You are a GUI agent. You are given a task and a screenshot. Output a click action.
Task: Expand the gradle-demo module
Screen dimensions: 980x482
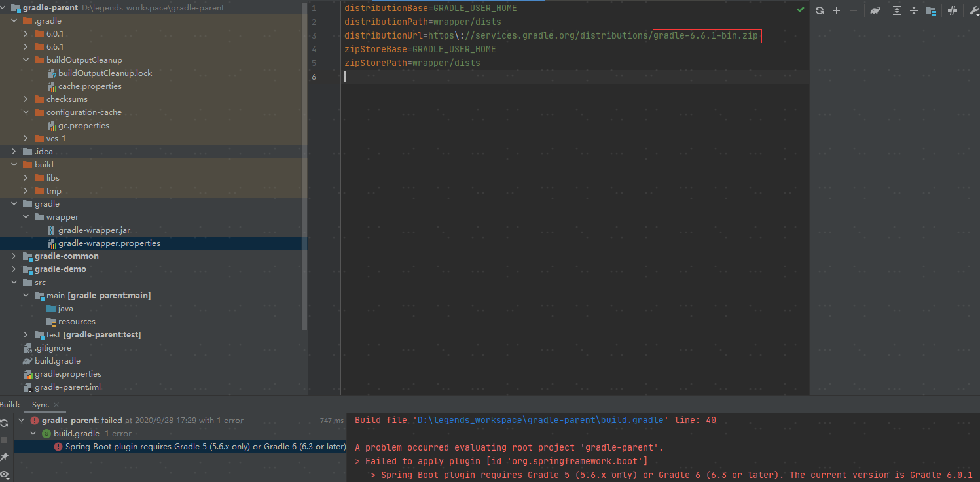point(14,269)
